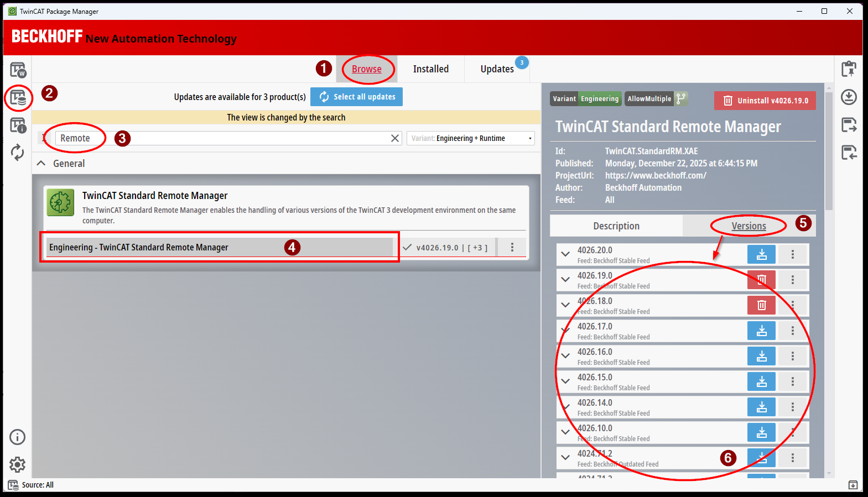
Task: Open three-dot menu for version 4026.17.0
Action: 793,331
